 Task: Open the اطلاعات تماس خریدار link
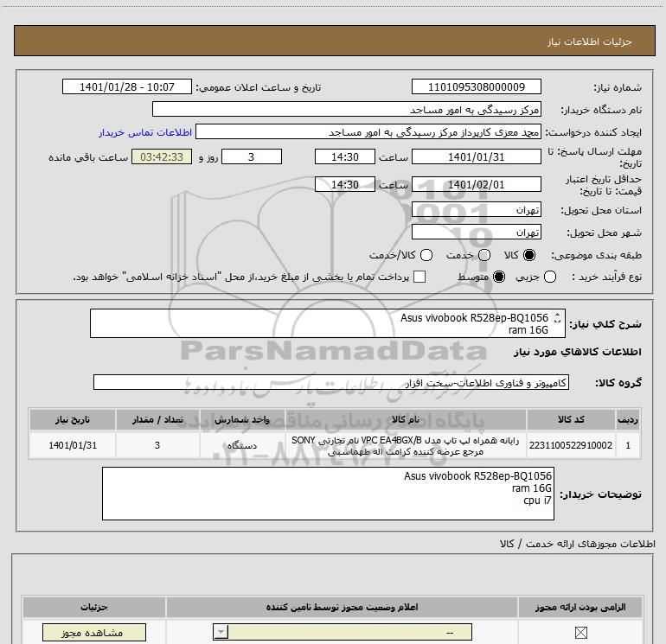145,132
